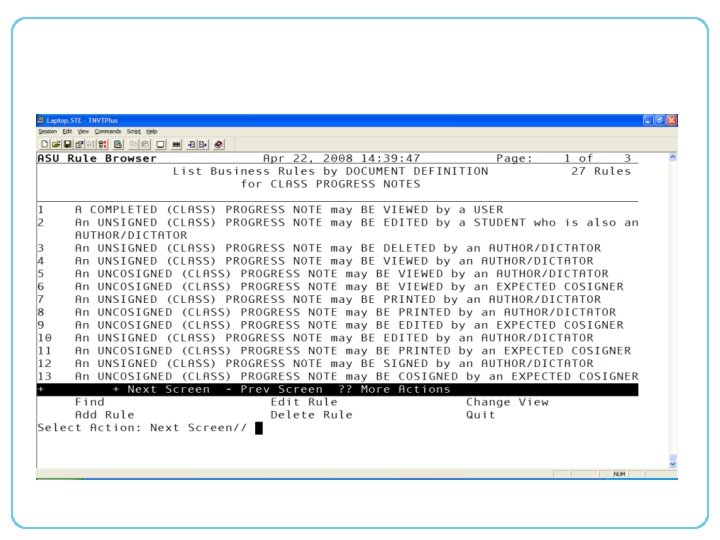Click 'for CLASS PROGRESS NOTES' subheading
Screen dimensions: 720x540
click(x=331, y=184)
